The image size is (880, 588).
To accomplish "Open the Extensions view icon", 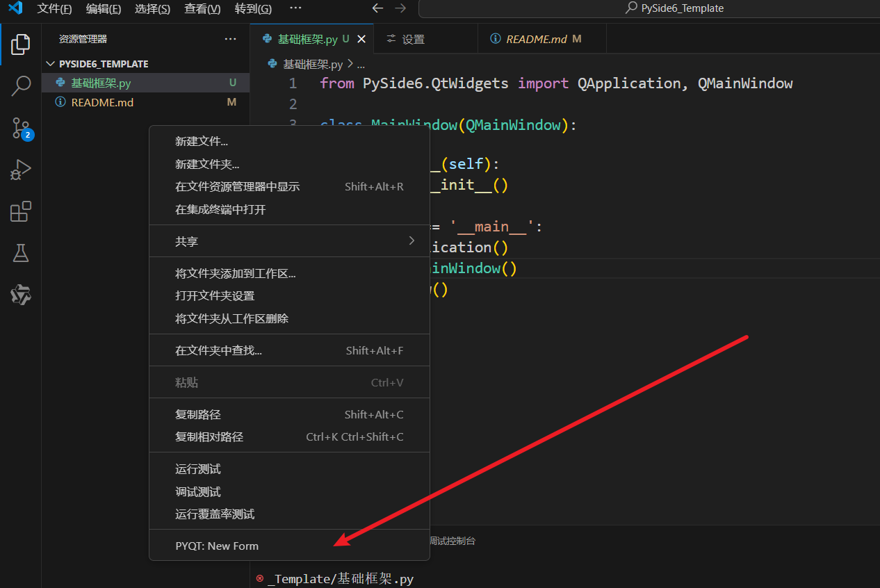I will tap(21, 211).
